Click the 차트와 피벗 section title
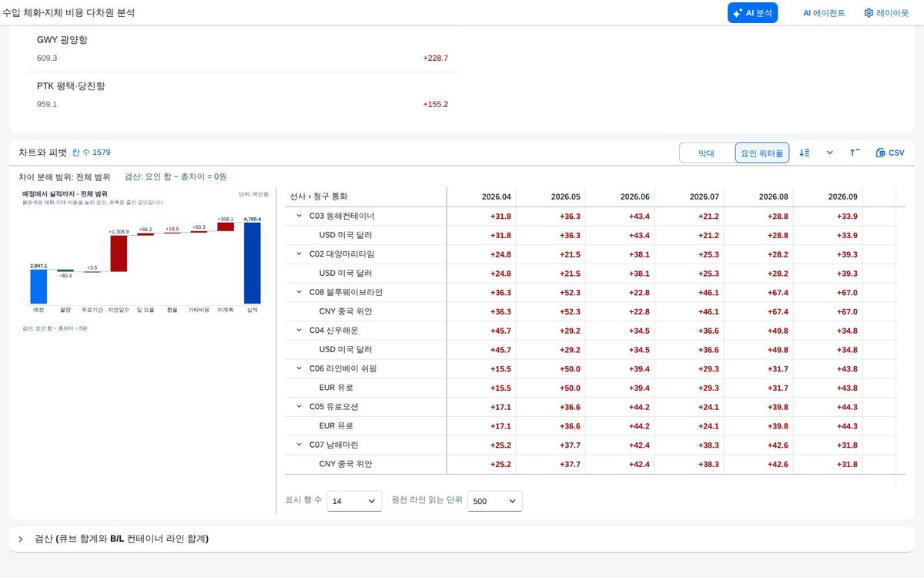Screen dimensions: 924x578 pos(43,152)
